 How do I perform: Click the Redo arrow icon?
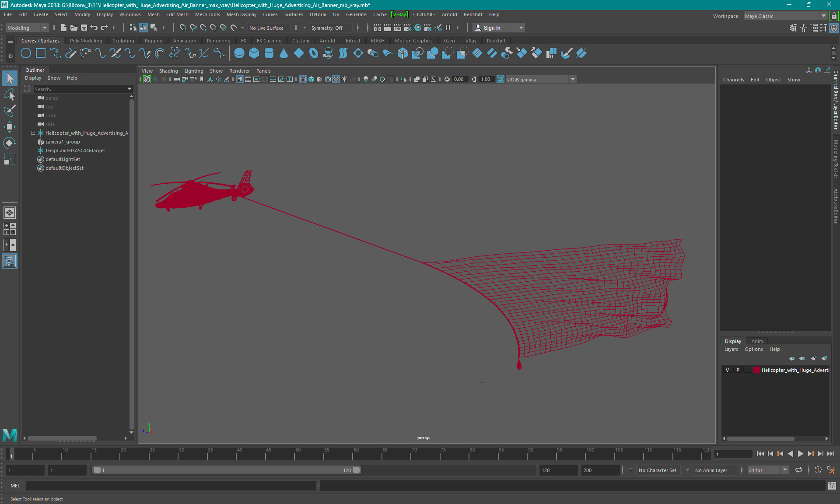[x=104, y=28]
